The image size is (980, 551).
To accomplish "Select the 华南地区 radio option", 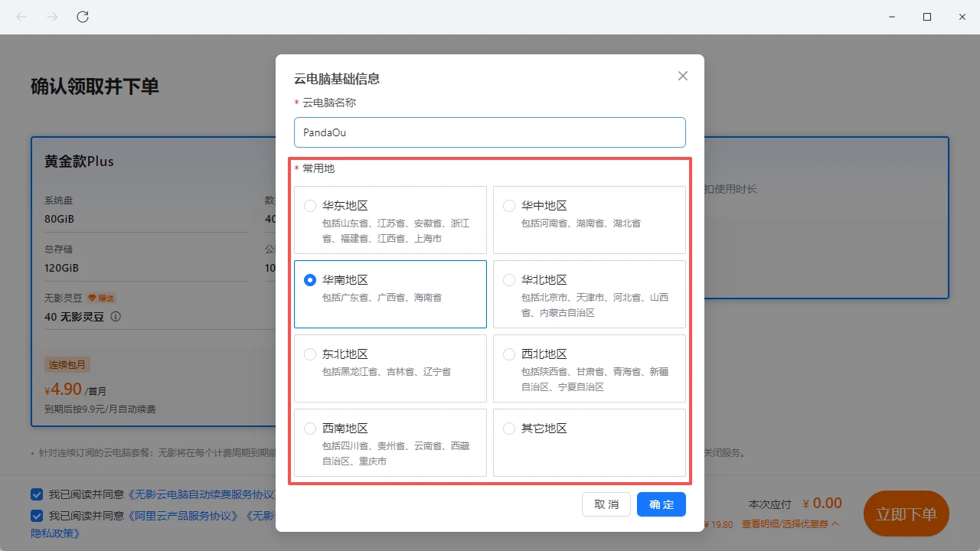I will tap(310, 280).
